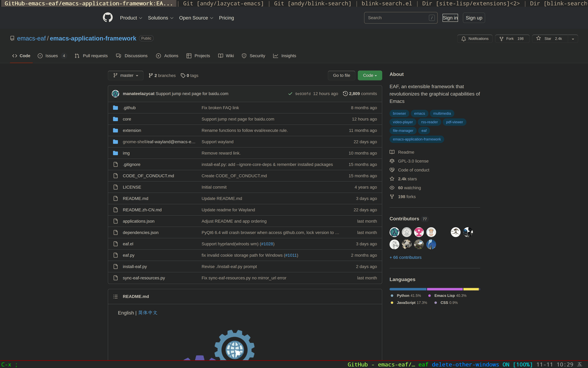Click the heart icon beside Code of conduct
588x368 pixels.
click(392, 170)
